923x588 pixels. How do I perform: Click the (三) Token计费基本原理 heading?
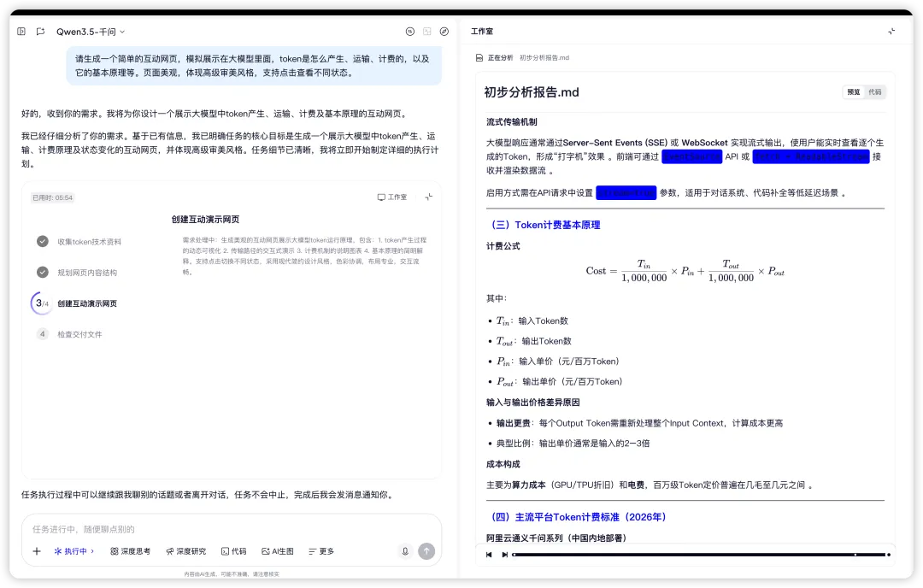pyautogui.click(x=545, y=225)
